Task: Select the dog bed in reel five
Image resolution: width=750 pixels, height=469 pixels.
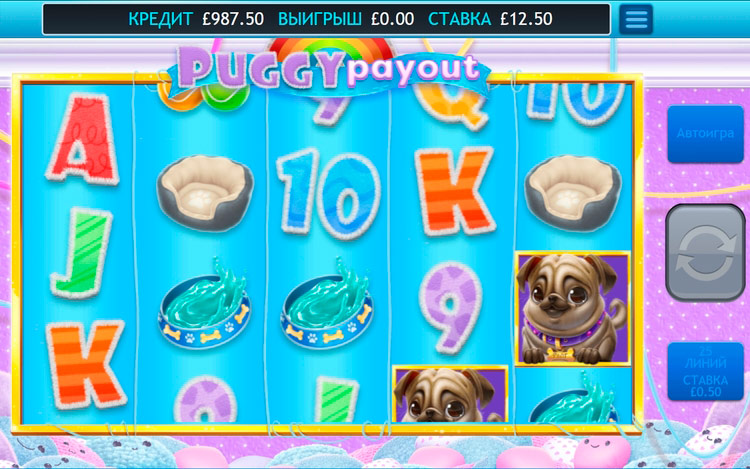Action: (x=573, y=193)
